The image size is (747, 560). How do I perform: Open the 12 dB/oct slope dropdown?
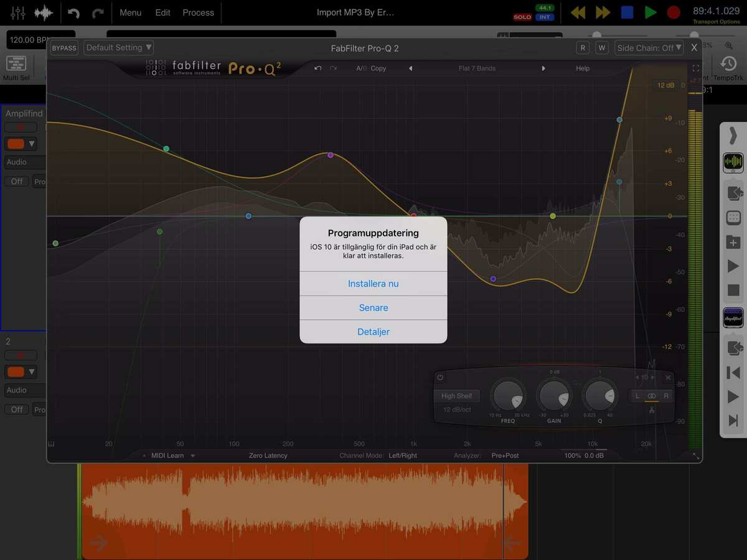coord(457,409)
